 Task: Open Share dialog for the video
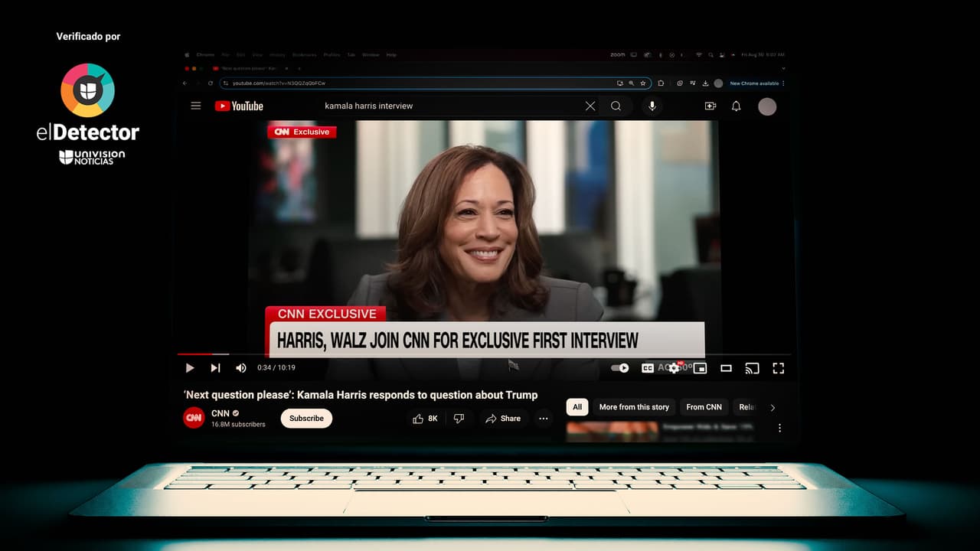pos(503,419)
